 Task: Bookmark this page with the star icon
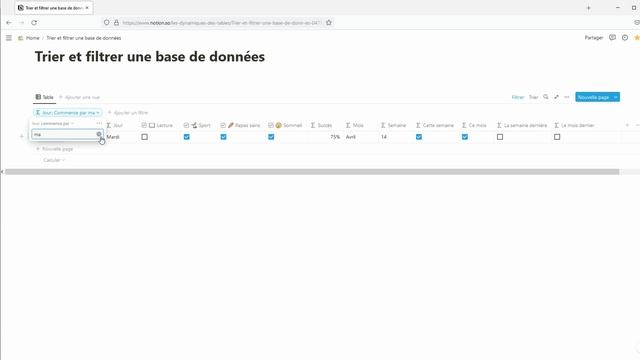coord(329,23)
